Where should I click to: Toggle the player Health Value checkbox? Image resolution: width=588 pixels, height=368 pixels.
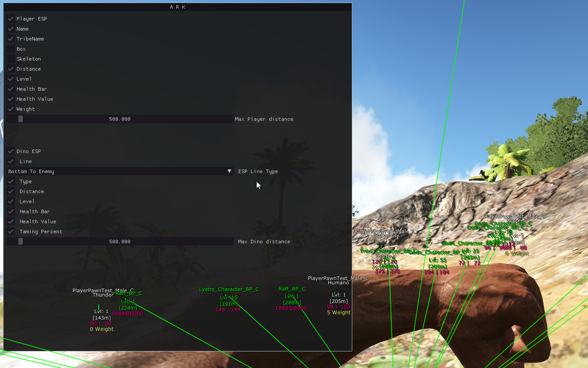coord(11,99)
